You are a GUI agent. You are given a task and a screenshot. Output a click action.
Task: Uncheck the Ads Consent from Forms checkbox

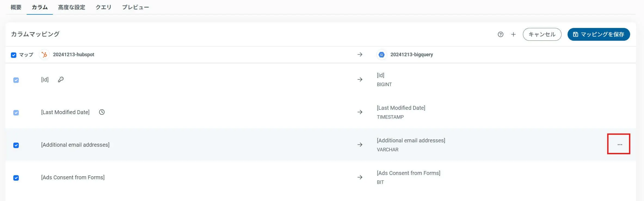click(x=16, y=178)
